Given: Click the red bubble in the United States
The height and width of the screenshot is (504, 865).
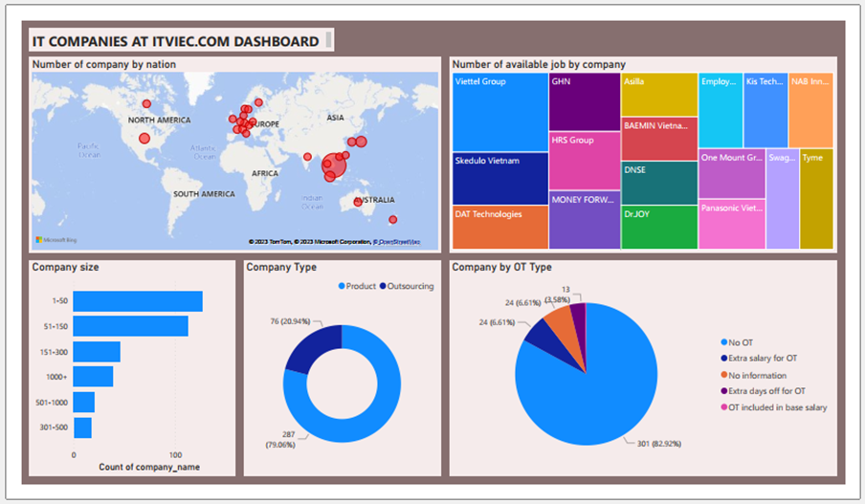Looking at the screenshot, I should coord(144,138).
